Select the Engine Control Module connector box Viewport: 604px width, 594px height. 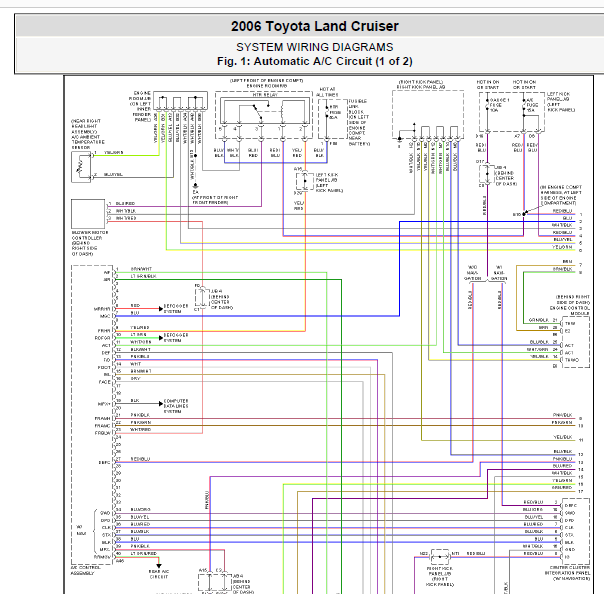(575, 342)
